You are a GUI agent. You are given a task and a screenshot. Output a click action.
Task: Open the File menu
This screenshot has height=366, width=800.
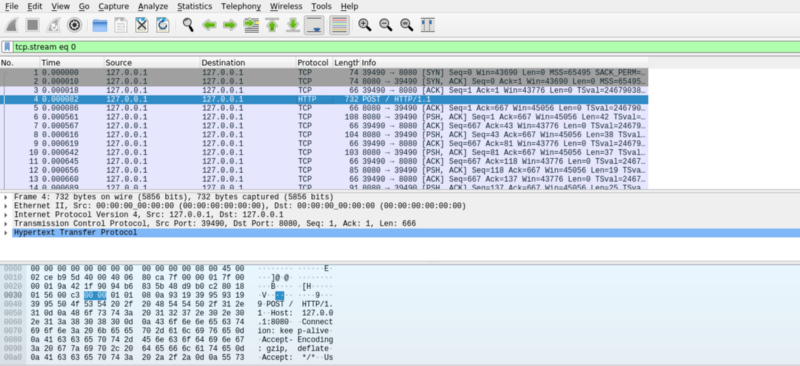(x=11, y=7)
